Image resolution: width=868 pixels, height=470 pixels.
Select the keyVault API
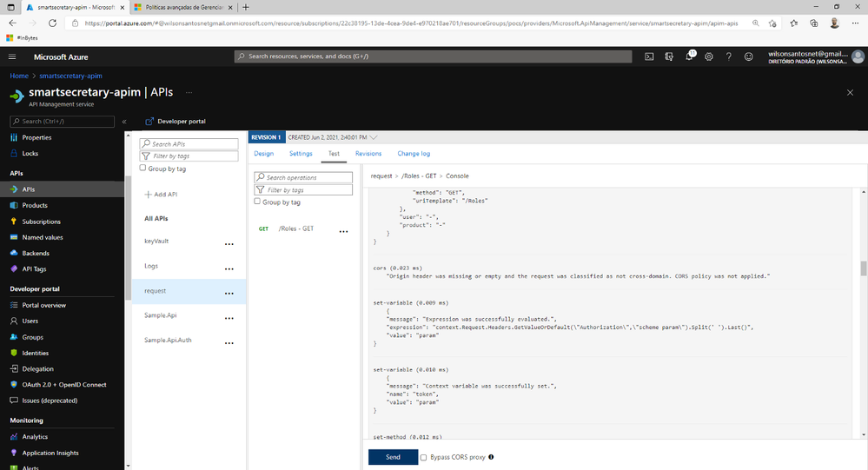156,241
